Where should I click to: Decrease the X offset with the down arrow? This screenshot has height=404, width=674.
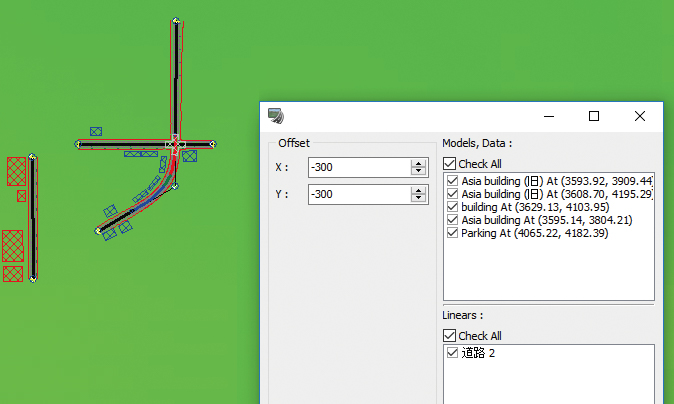(x=418, y=171)
